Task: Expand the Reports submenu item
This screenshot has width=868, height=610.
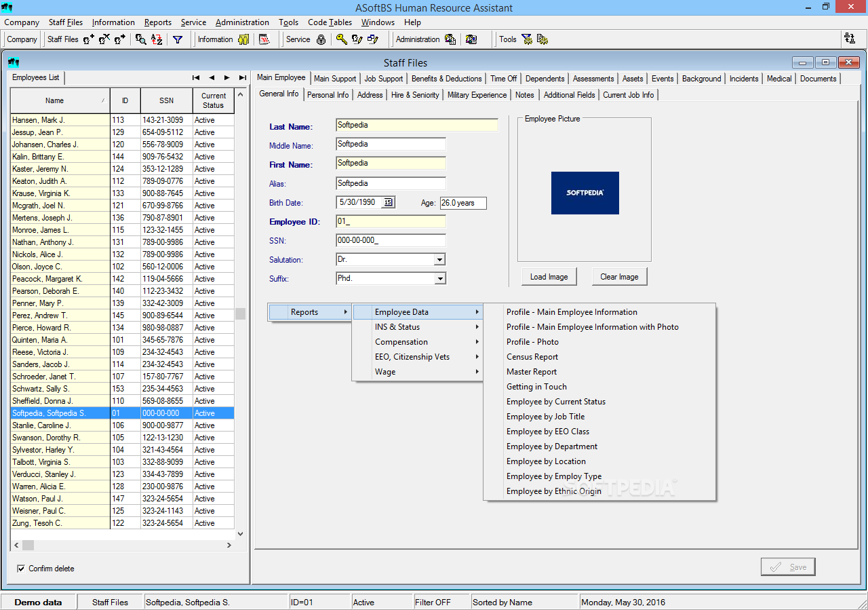Action: click(x=310, y=312)
